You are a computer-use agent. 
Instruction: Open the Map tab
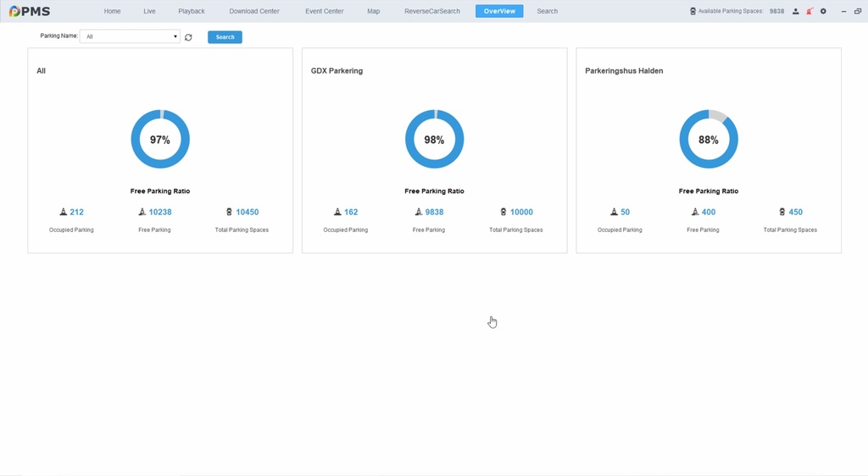coord(374,11)
